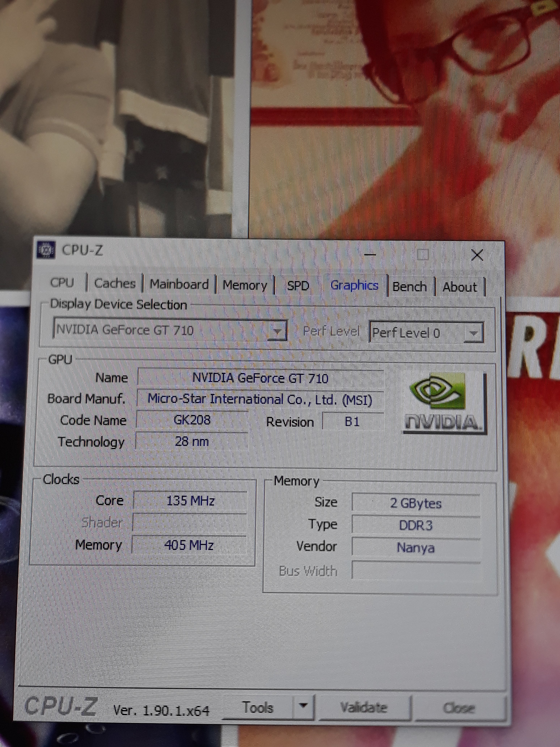Switch to the Bench tab
The height and width of the screenshot is (747, 560).
[410, 287]
